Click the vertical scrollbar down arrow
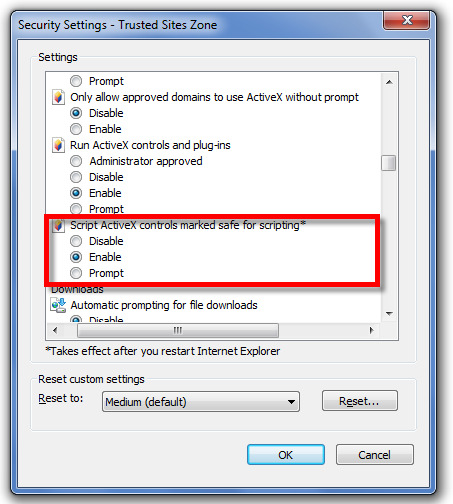The height and width of the screenshot is (504, 453). click(389, 313)
